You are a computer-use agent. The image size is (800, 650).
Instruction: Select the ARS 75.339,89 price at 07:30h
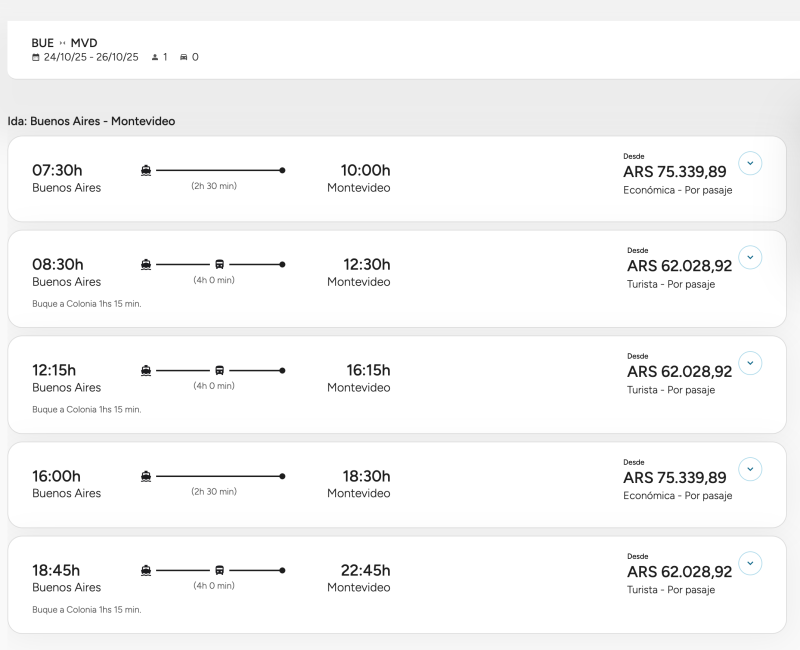coord(675,172)
